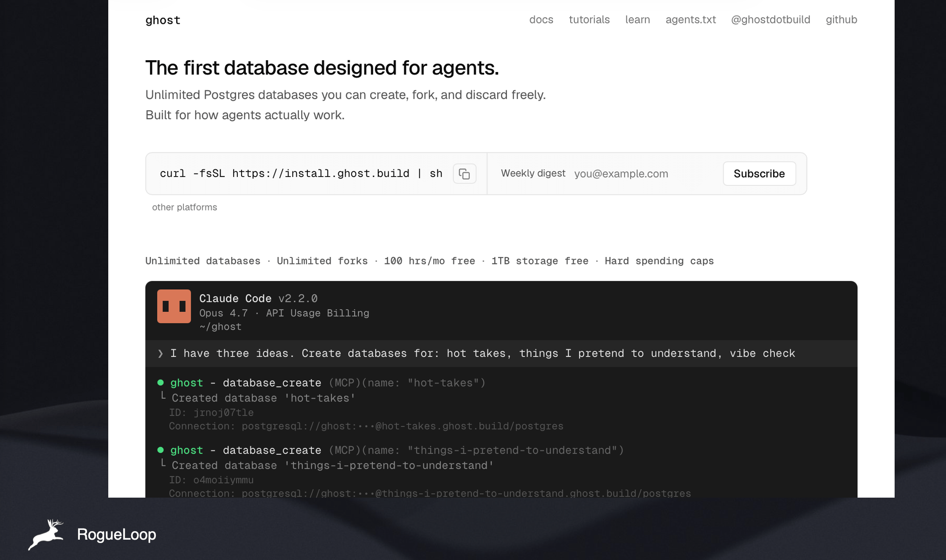Visit the @ghostdotbuild profile link

pos(770,20)
